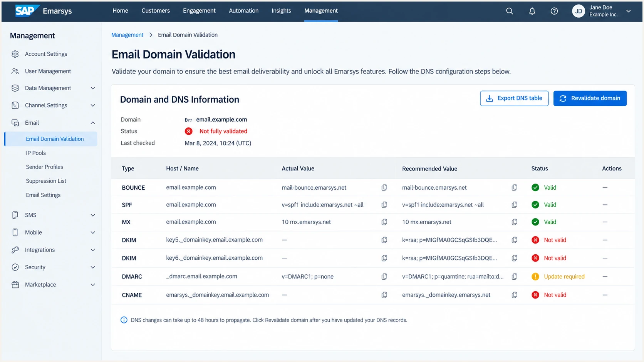The image size is (644, 362).
Task: Expand the Mobile sidebar section
Action: tap(93, 232)
